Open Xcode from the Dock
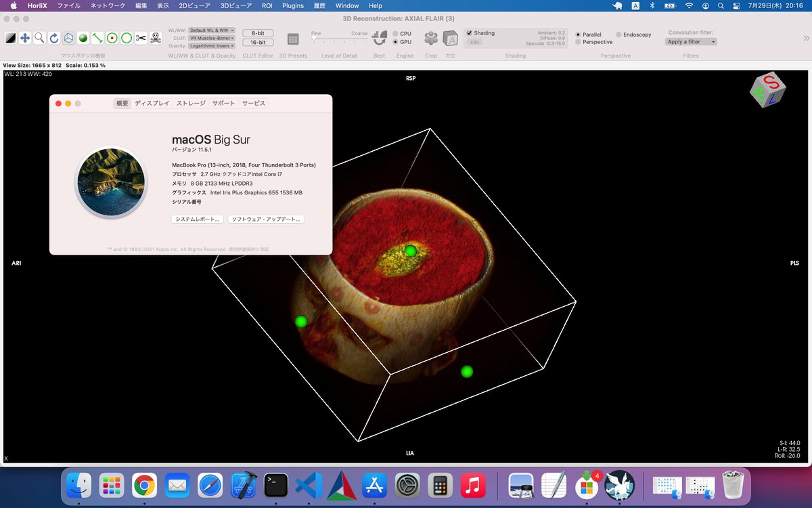 pos(243,485)
